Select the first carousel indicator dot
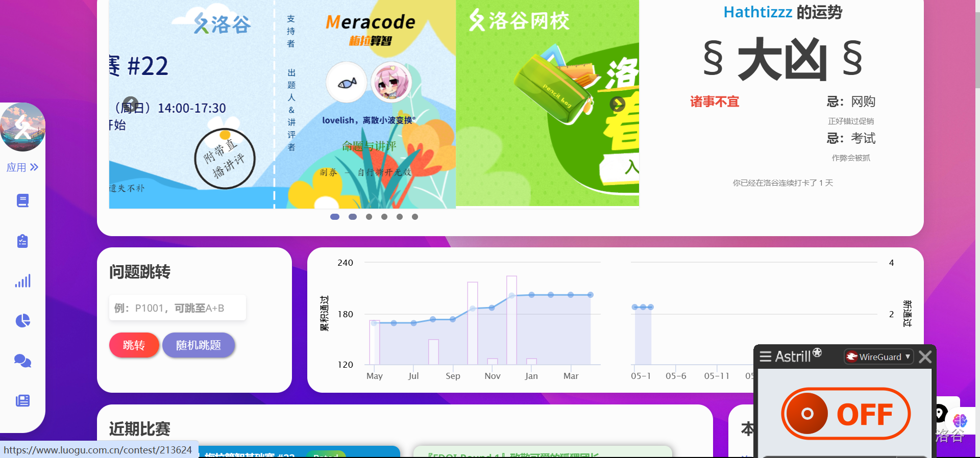Image resolution: width=980 pixels, height=458 pixels. 335,217
